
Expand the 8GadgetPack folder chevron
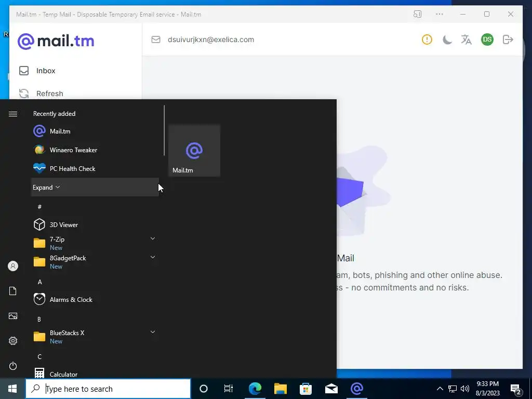point(153,258)
